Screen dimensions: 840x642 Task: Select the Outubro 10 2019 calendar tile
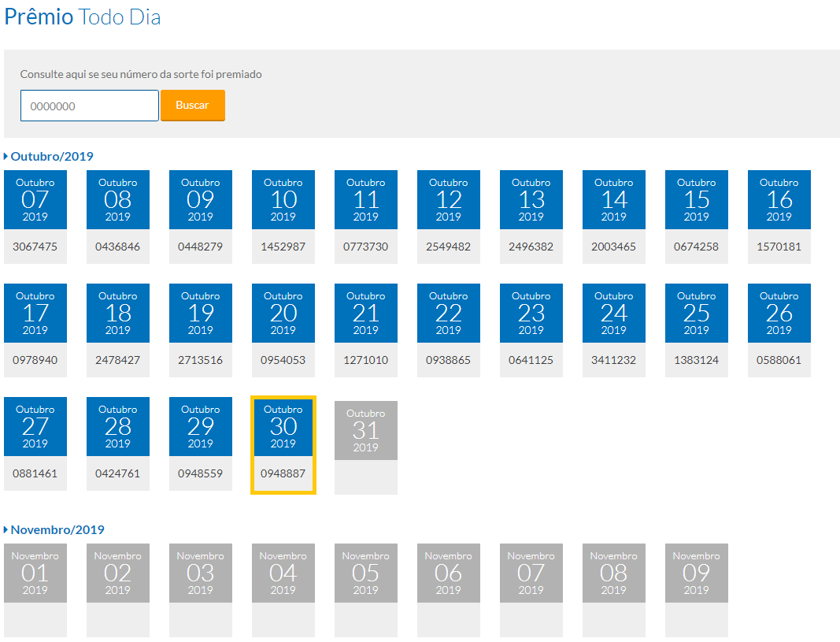tap(283, 200)
